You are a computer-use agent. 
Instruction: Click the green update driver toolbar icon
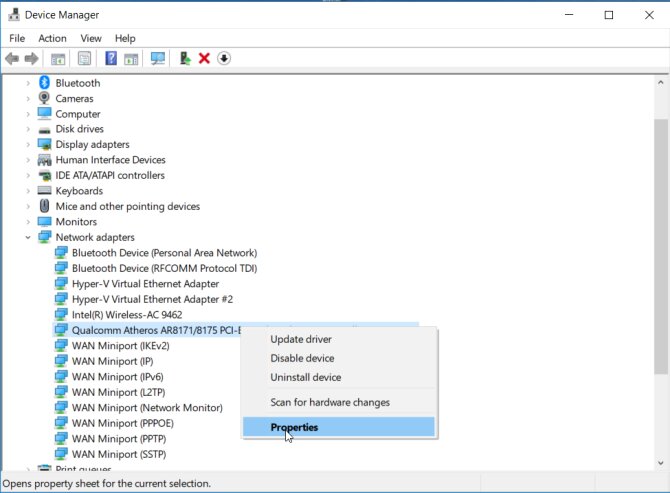(185, 58)
